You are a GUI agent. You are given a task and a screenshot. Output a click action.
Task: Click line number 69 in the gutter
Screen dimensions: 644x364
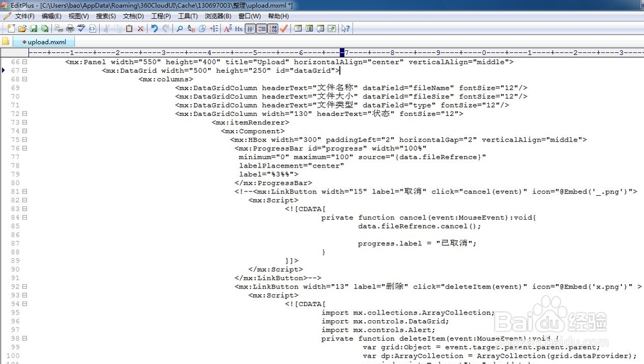pos(15,88)
